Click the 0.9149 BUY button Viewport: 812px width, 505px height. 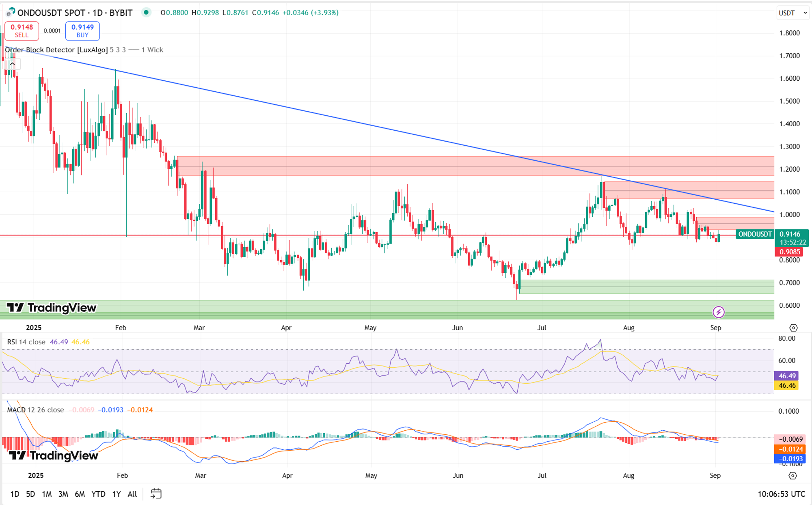tap(82, 31)
